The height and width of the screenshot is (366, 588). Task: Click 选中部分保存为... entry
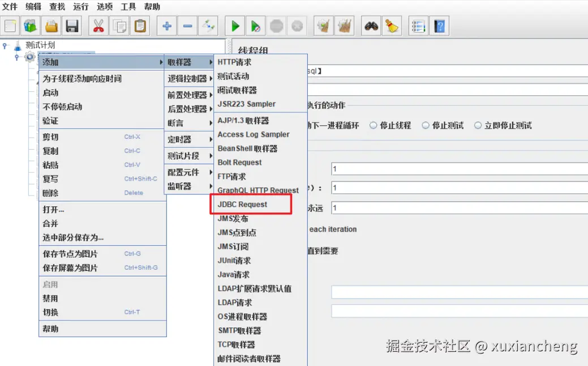(x=102, y=237)
